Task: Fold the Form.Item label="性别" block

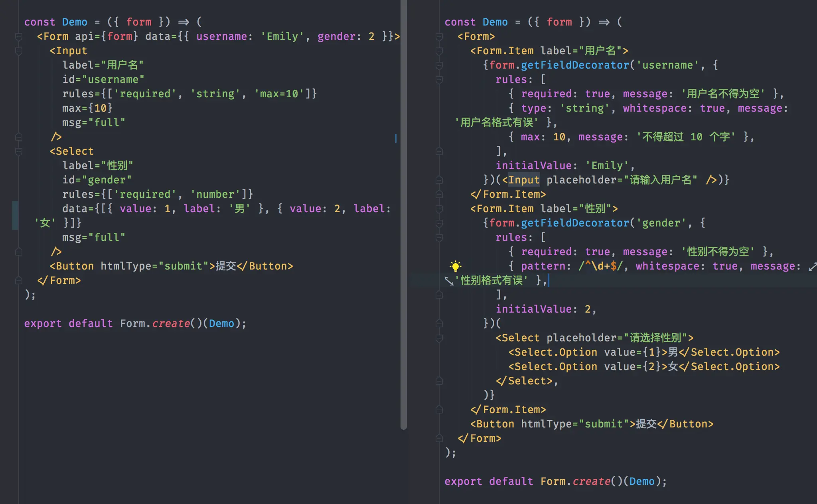Action: pos(439,209)
